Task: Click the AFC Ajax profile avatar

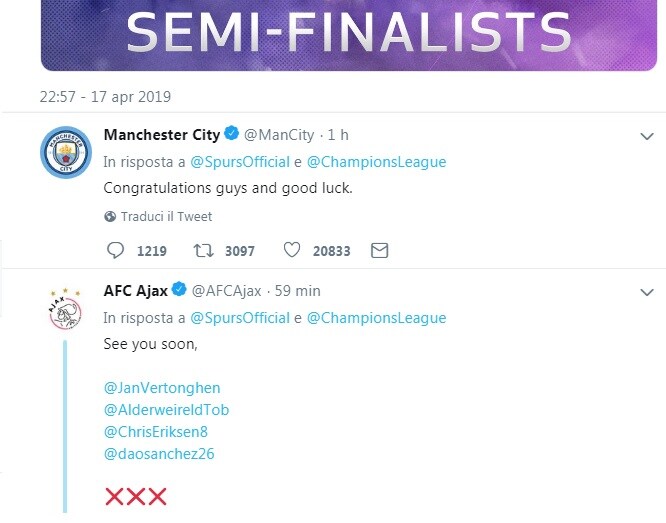Action: click(x=65, y=310)
